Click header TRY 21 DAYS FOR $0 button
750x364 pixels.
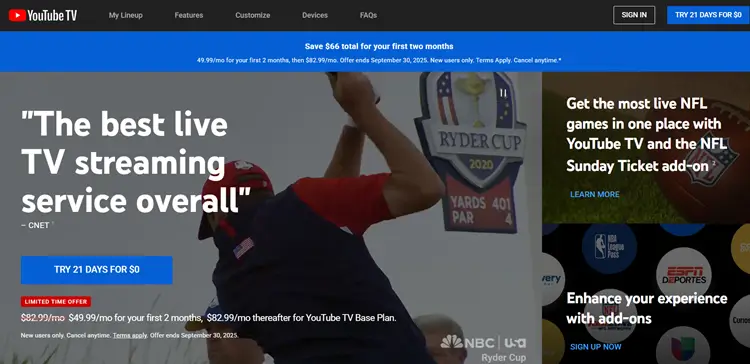click(708, 15)
